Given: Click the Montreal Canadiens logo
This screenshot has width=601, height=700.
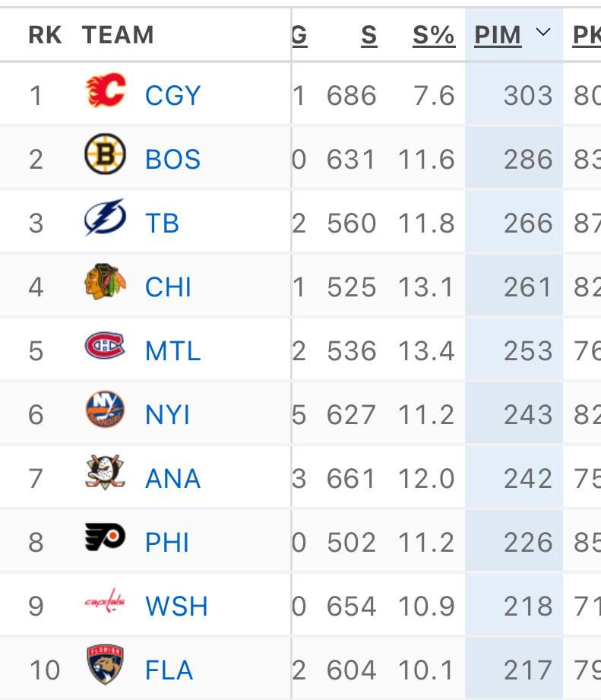Looking at the screenshot, I should [105, 349].
